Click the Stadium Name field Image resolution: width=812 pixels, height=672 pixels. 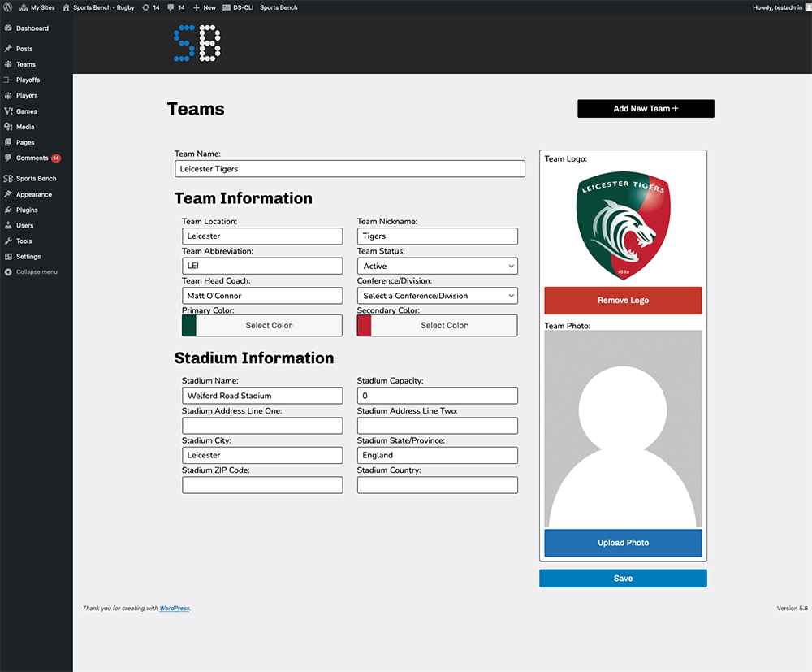[x=262, y=396]
